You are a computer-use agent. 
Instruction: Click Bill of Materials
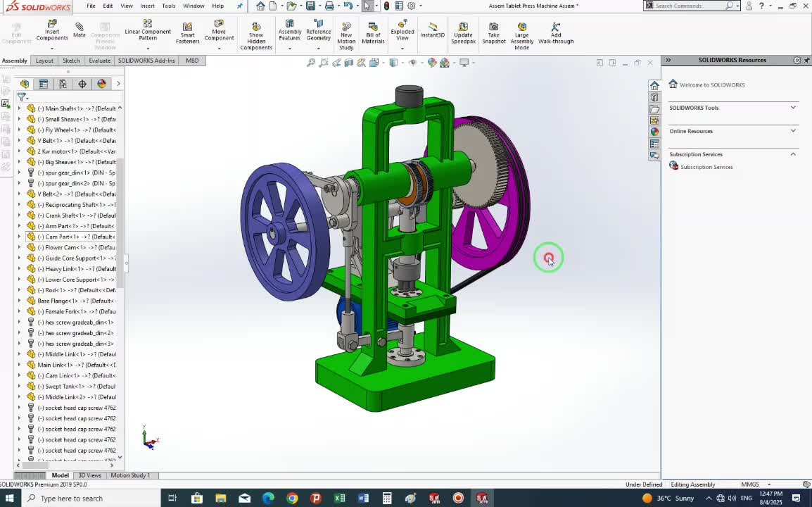373,33
